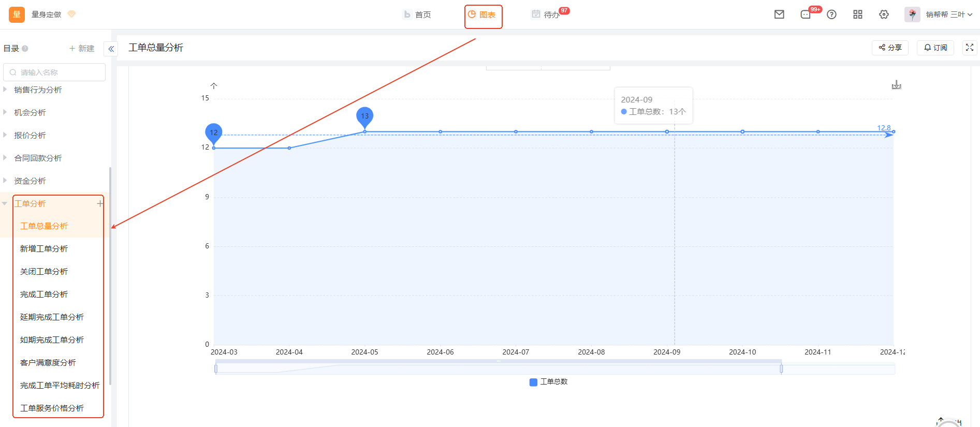Toggle the 工单总数 legend series

click(548, 382)
